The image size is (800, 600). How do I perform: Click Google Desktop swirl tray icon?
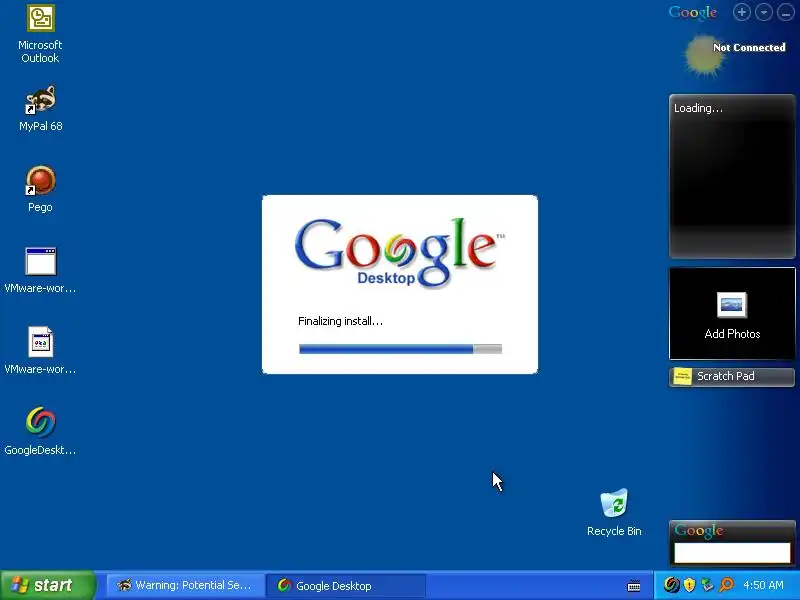coord(671,585)
